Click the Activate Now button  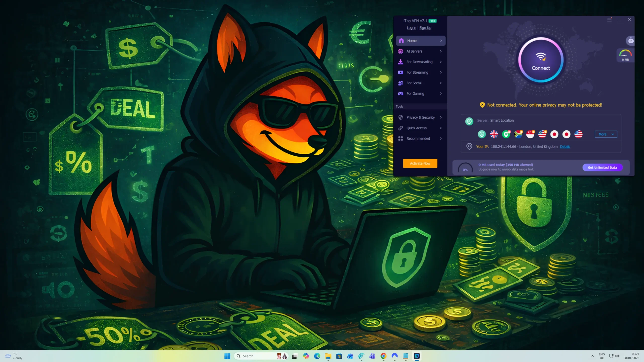(420, 163)
